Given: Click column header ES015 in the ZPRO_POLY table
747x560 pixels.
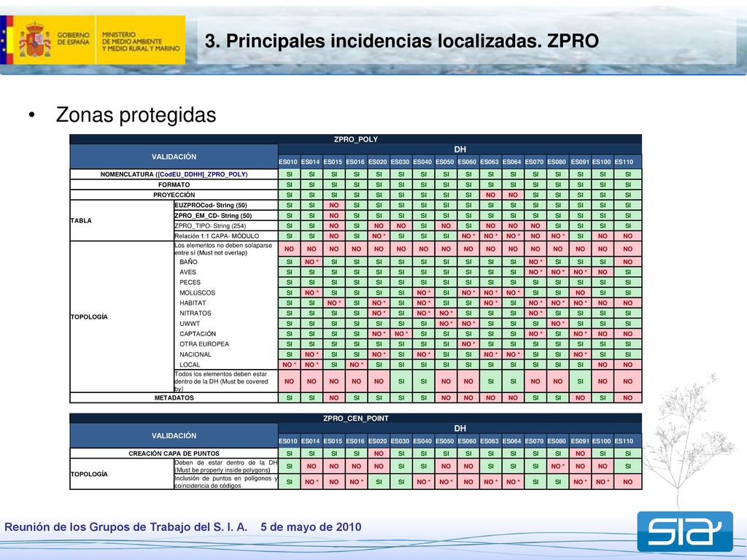Looking at the screenshot, I should (333, 162).
